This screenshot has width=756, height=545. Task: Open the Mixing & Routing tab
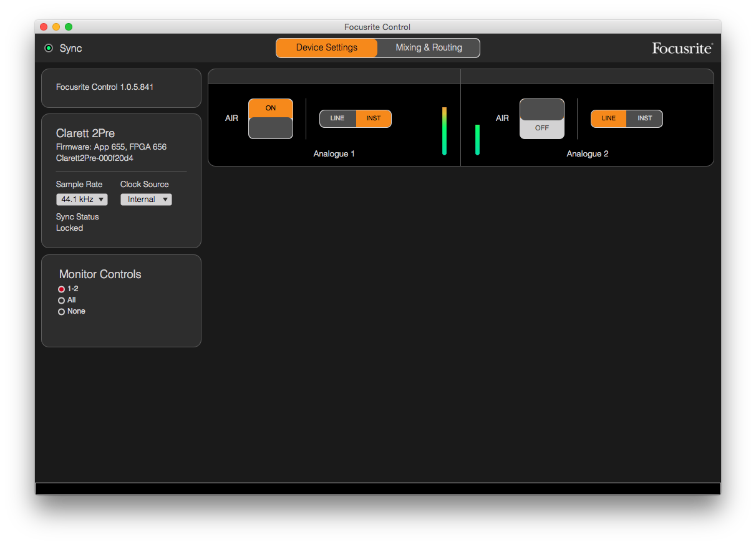click(x=429, y=48)
